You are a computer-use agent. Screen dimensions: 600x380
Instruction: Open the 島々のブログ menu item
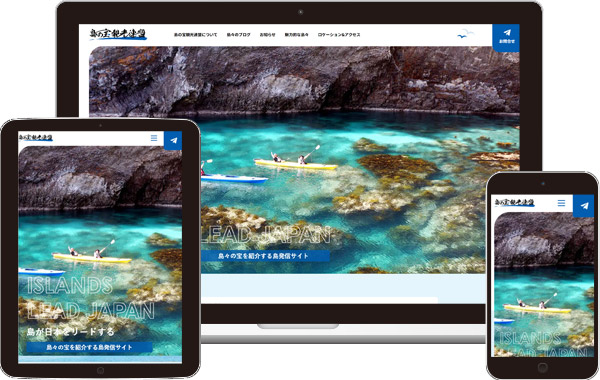tap(238, 35)
